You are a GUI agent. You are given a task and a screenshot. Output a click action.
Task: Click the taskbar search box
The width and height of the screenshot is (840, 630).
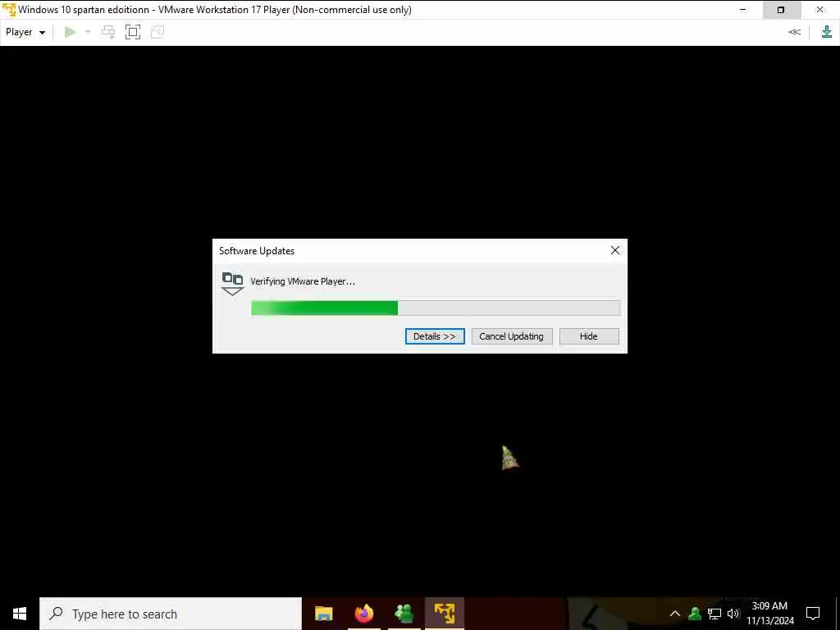171,614
